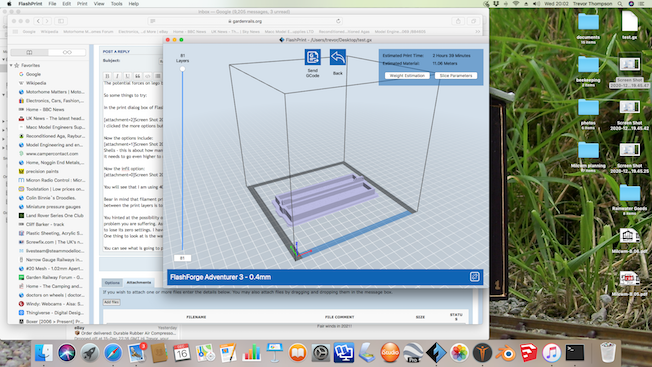Screen dimensions: 652x367
Task: Switch to the Options tab in the forum page
Action: tap(112, 283)
